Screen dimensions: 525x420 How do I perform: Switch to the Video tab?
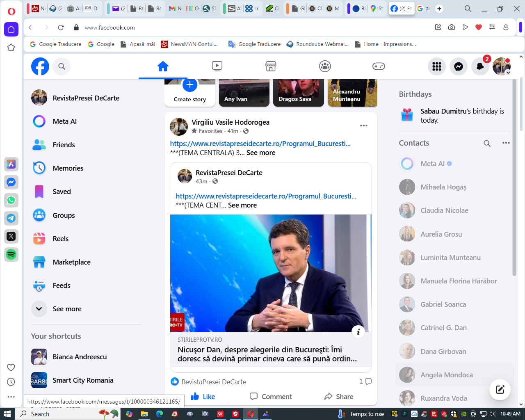pyautogui.click(x=217, y=66)
